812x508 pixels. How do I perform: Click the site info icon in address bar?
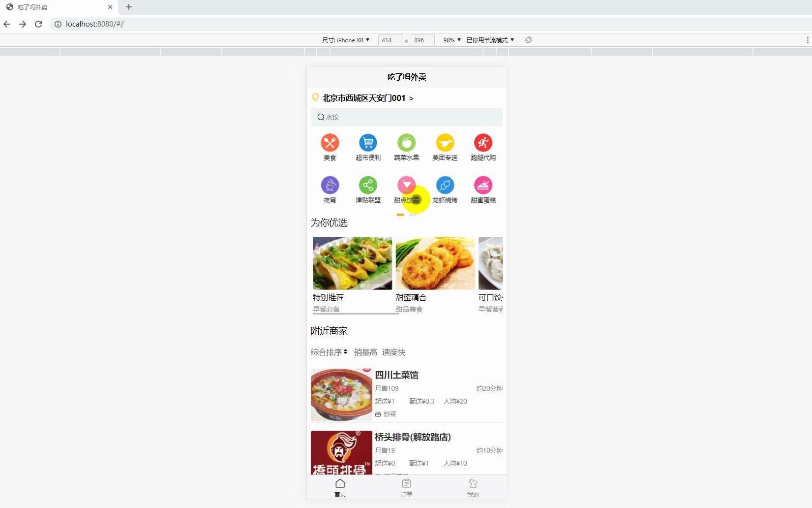pyautogui.click(x=58, y=24)
